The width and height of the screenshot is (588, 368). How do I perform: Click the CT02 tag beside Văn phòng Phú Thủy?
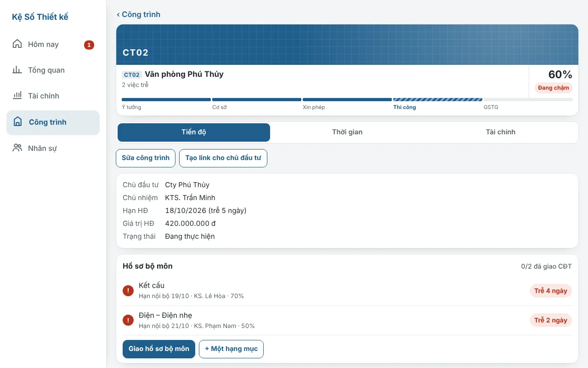point(132,75)
